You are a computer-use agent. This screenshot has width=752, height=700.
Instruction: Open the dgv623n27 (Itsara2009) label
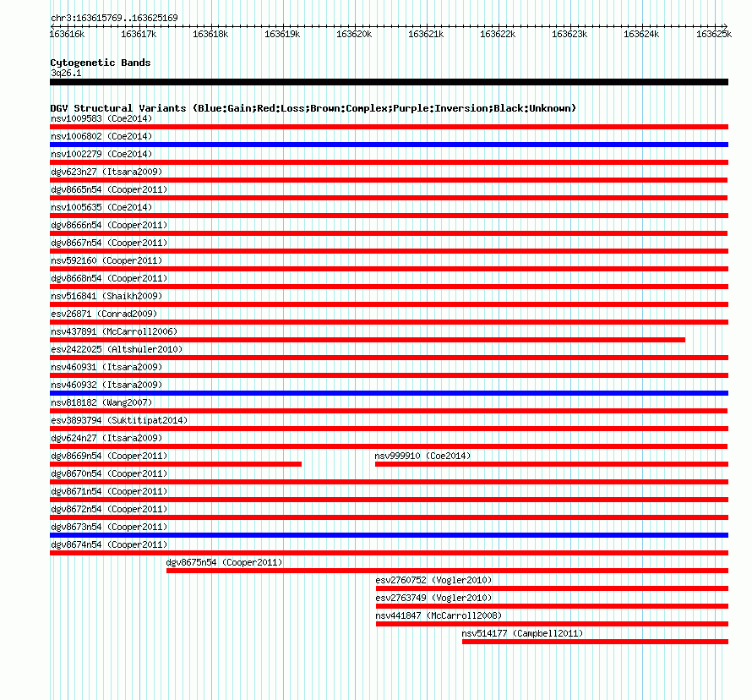click(x=106, y=172)
